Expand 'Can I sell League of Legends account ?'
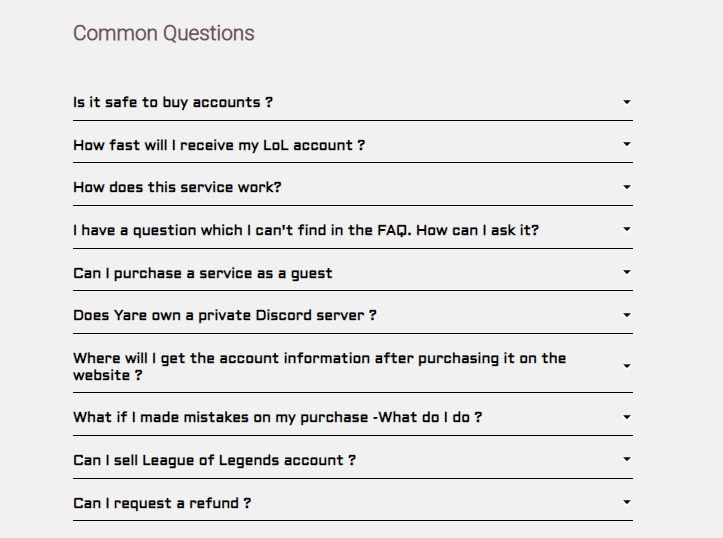 point(214,460)
